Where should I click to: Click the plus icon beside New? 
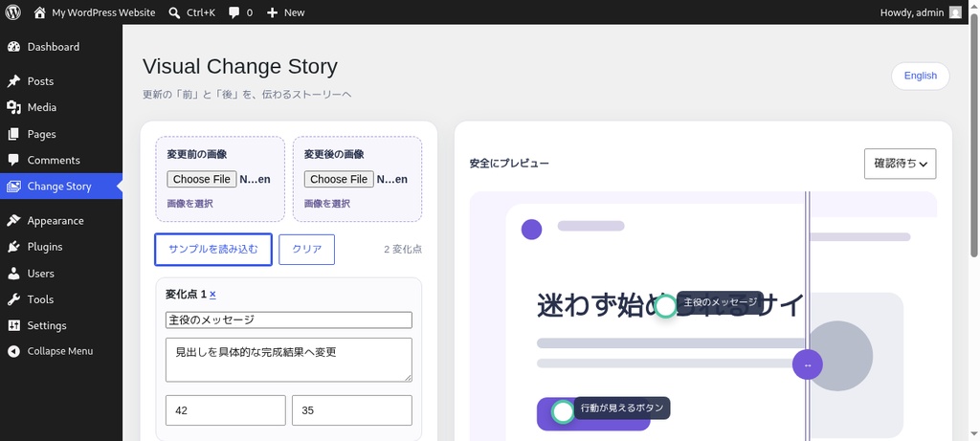click(x=272, y=12)
